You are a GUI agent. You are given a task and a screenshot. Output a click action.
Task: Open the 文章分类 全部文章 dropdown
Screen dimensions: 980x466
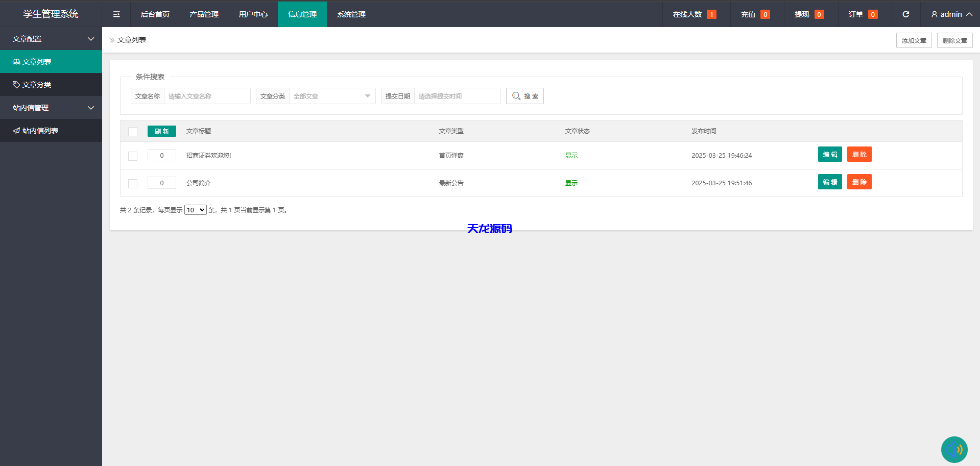(332, 96)
